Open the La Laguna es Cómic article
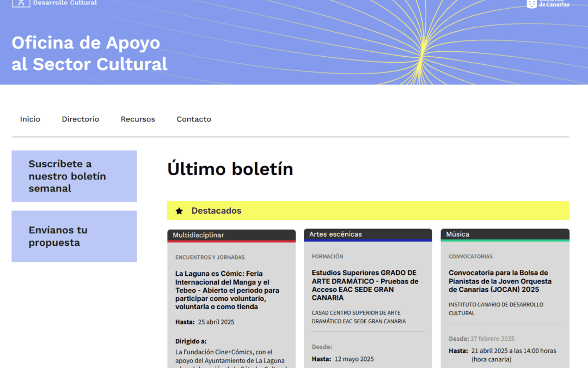The width and height of the screenshot is (588, 368). pos(227,290)
